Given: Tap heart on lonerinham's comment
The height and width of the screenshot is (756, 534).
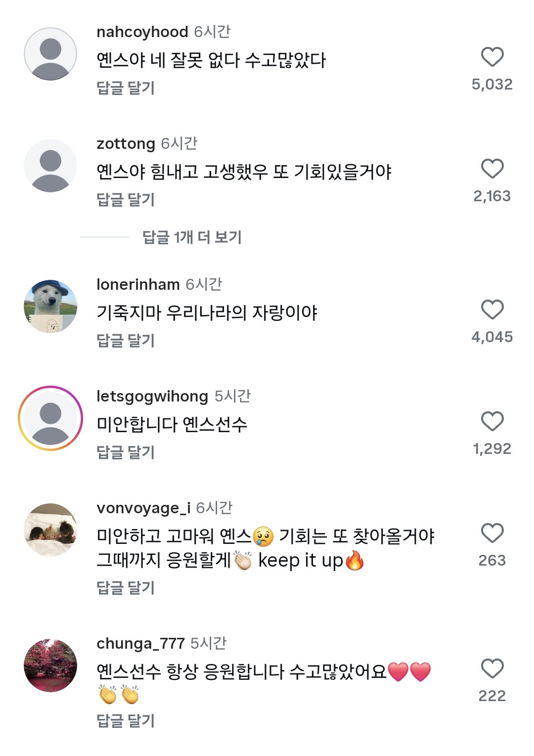Looking at the screenshot, I should point(492,310).
